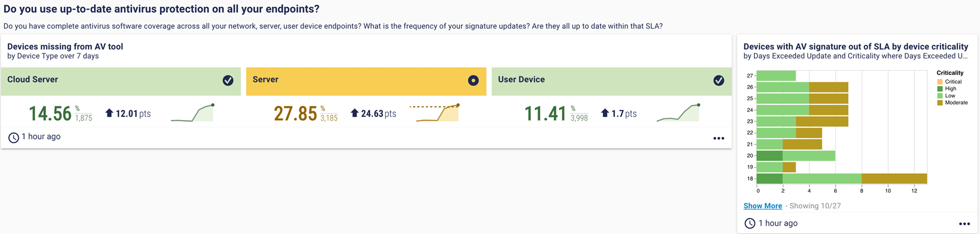Screen dimensions: 980x234
Task: Select the Cloud Server tile header
Action: (x=120, y=81)
